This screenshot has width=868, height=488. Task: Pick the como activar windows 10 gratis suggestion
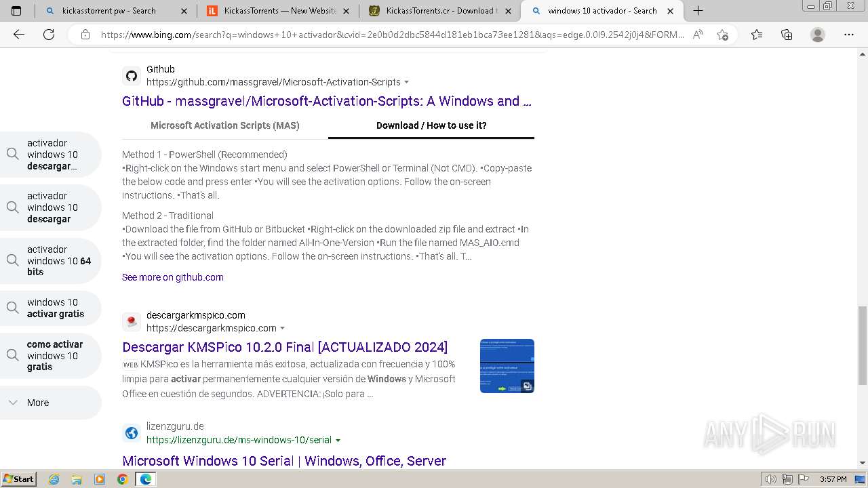[51, 355]
